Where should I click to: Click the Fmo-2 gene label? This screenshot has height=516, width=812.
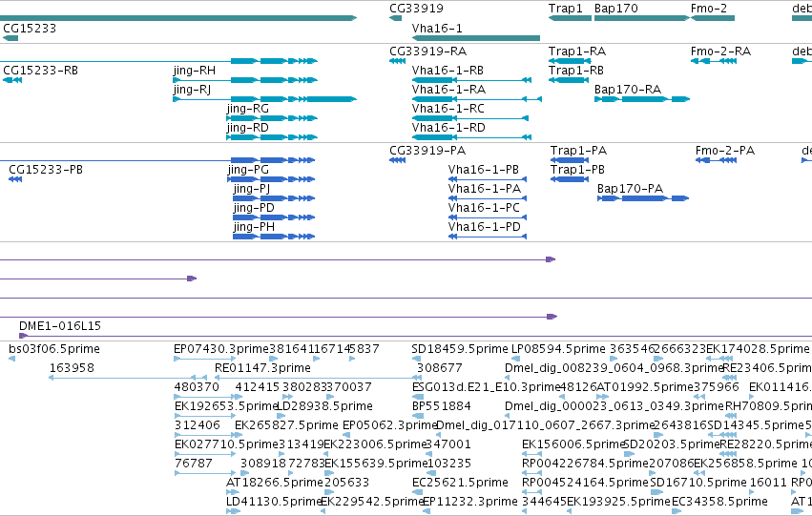click(x=708, y=9)
